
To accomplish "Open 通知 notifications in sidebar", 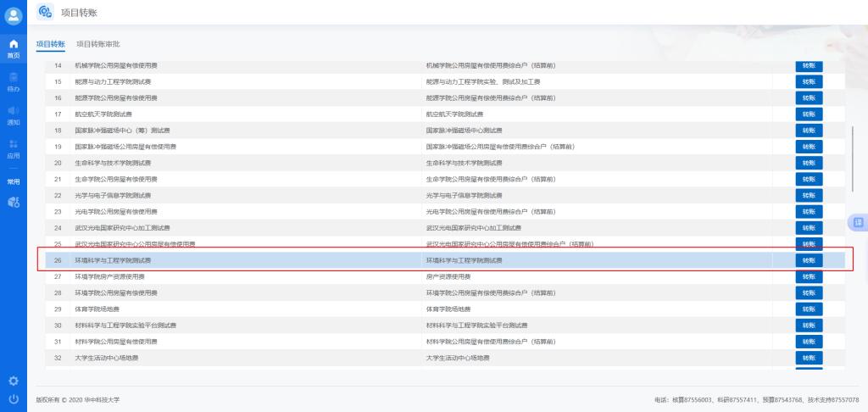I will coord(14,114).
